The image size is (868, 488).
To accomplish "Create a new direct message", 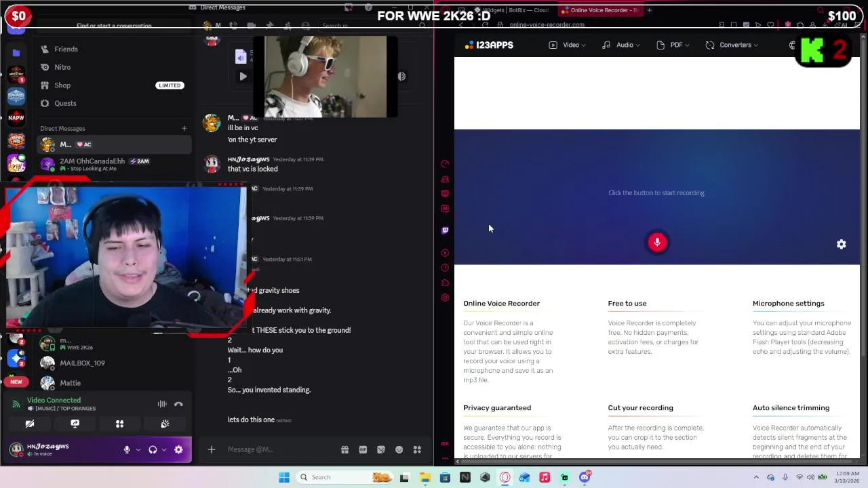I will click(x=184, y=128).
